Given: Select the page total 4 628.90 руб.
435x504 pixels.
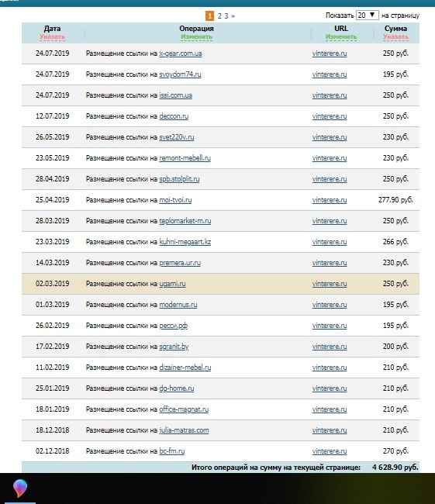Looking at the screenshot, I should [395, 467].
